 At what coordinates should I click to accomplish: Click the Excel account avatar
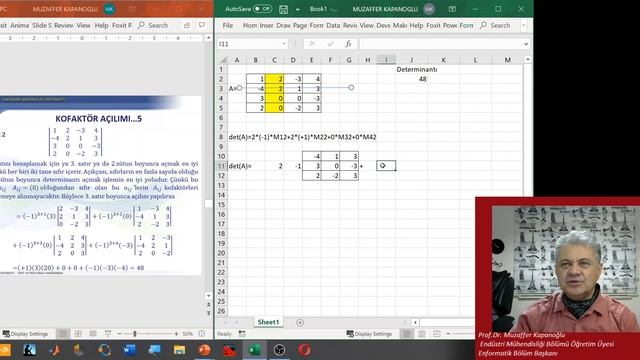point(429,9)
